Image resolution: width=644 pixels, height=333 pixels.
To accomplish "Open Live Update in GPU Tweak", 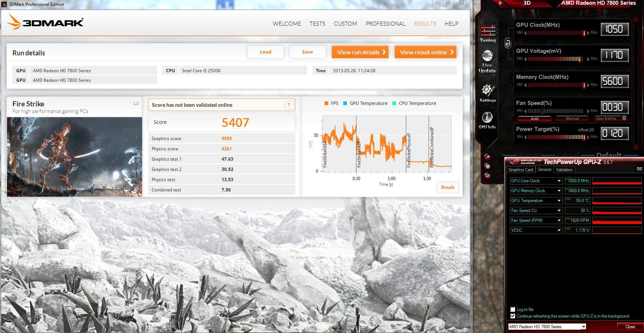I will point(487,62).
